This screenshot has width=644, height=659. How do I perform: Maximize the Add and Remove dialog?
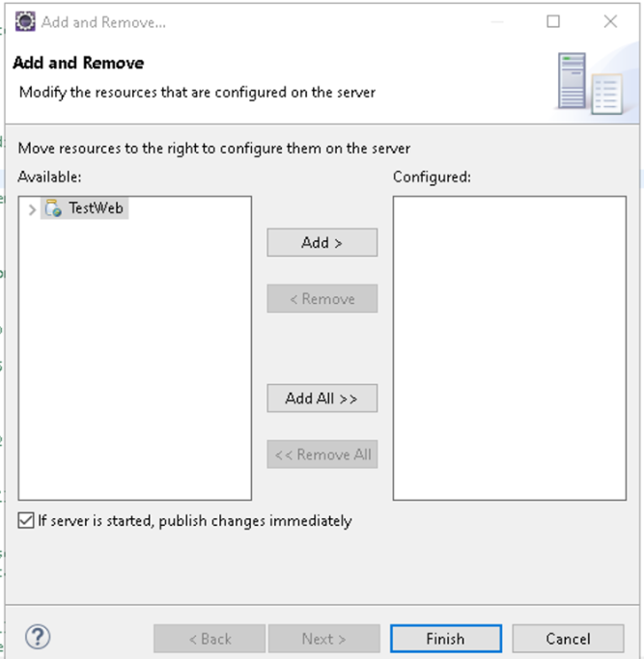point(553,21)
